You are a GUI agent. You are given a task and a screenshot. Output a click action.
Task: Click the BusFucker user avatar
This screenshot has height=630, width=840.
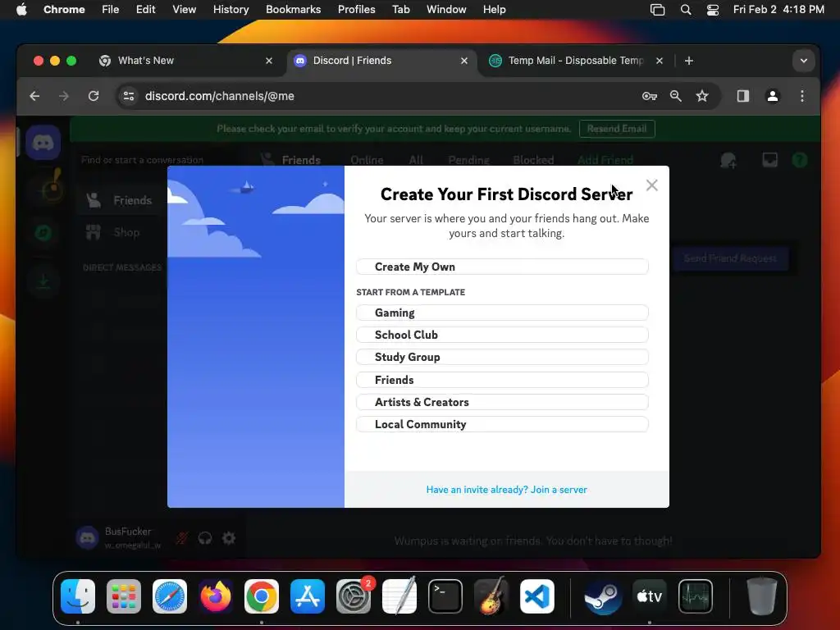87,538
